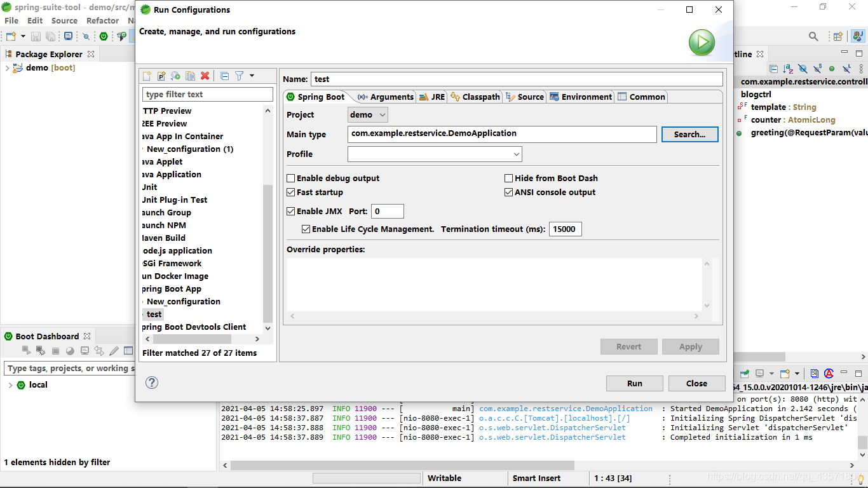Hide static members in the Outline view
Image resolution: width=868 pixels, height=488 pixels.
click(x=817, y=69)
